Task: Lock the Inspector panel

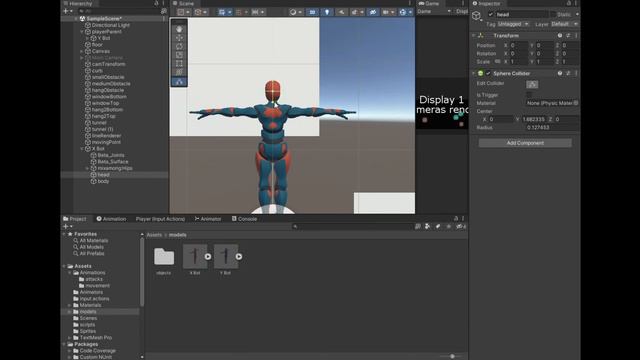Action: pos(569,3)
